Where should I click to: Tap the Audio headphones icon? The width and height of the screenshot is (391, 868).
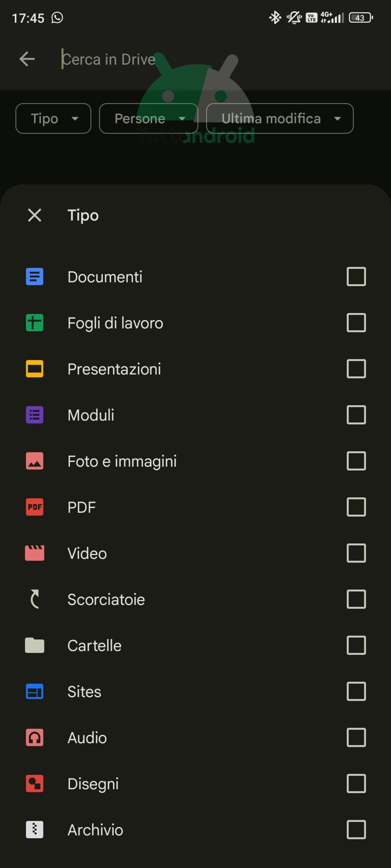[35, 737]
